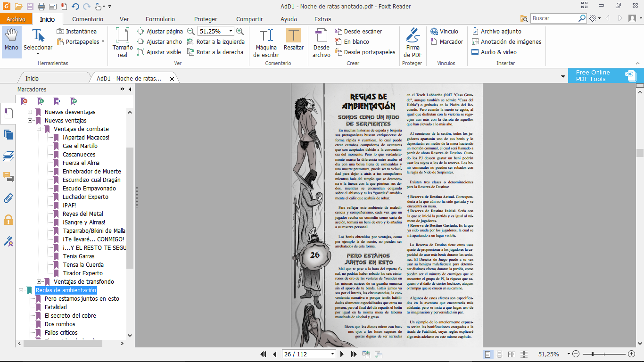Rotate view with Rotar a la derecha
The image size is (644, 362).
click(x=215, y=52)
